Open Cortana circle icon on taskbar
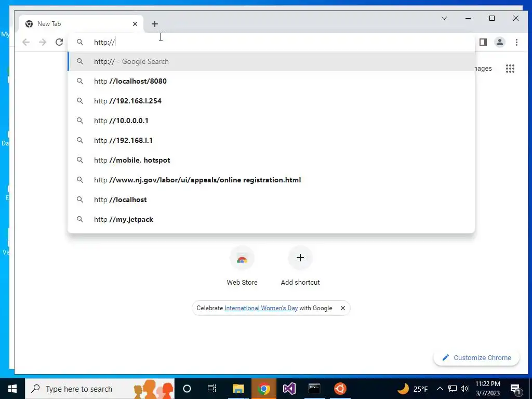532x399 pixels. click(187, 389)
